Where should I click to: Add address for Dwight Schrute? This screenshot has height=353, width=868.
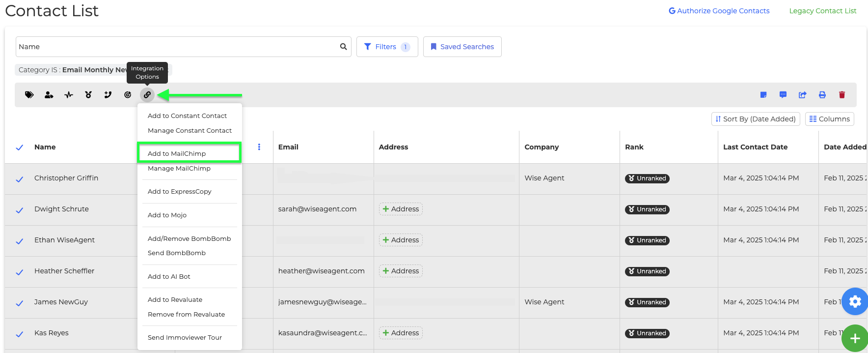(401, 209)
